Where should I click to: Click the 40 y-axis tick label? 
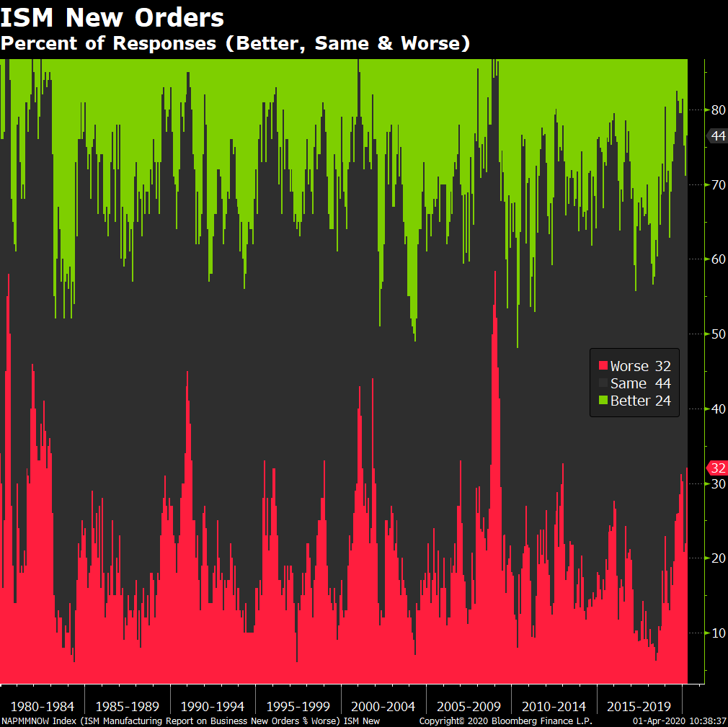(x=718, y=409)
